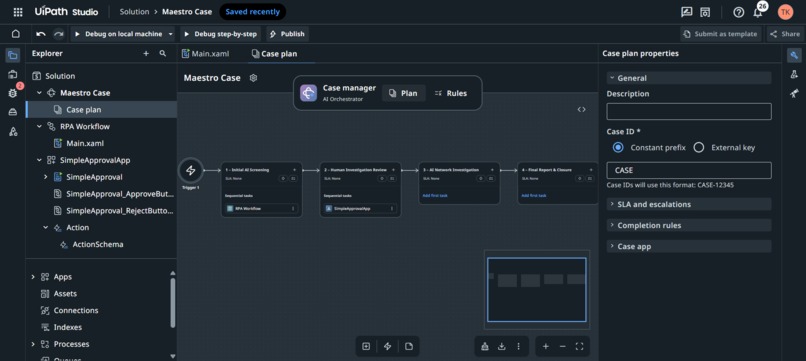Expand SLA and escalations section
Screen dimensions: 806x361
coord(689,204)
